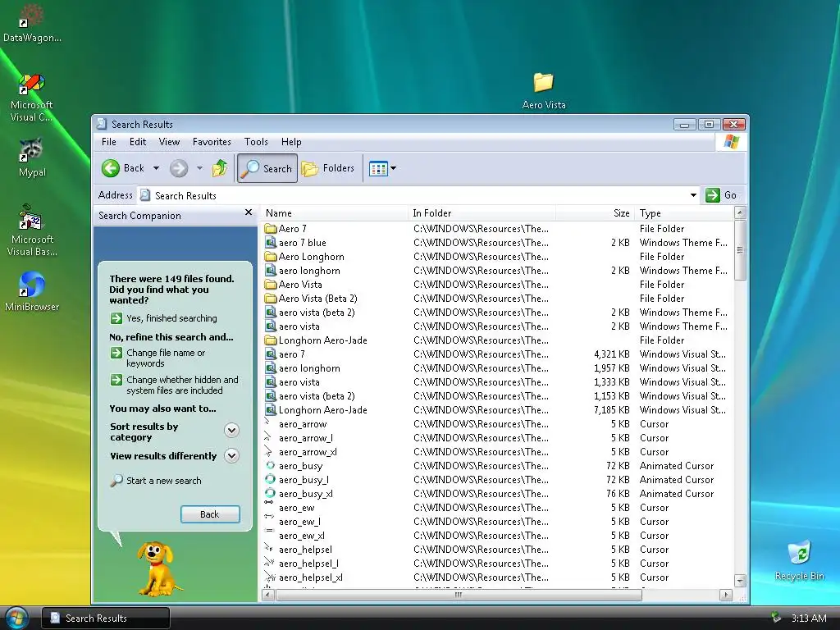Click the Search Companion dog character
Image resolution: width=840 pixels, height=630 pixels.
[x=155, y=568]
